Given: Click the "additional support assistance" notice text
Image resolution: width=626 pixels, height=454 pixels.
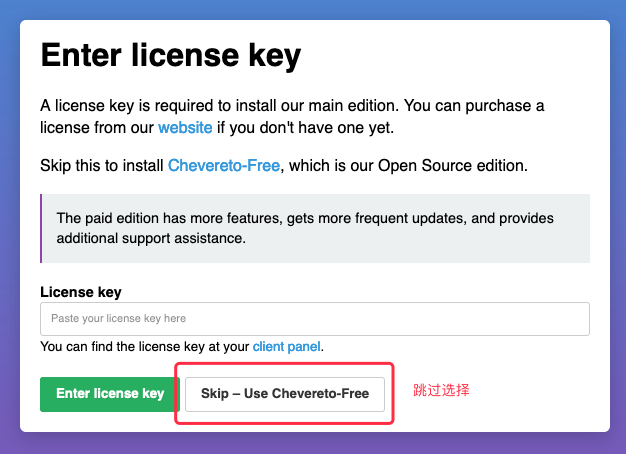Looking at the screenshot, I should pos(151,239).
